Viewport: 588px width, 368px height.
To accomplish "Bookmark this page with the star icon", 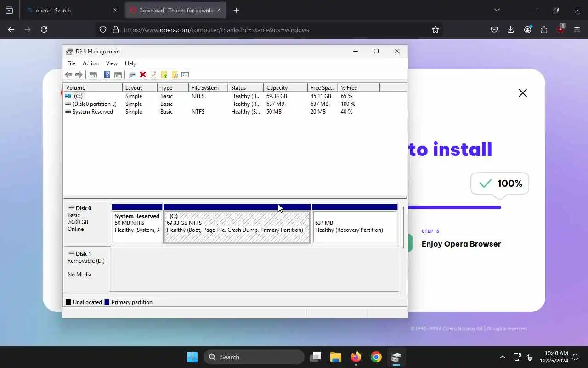I will click(x=435, y=29).
